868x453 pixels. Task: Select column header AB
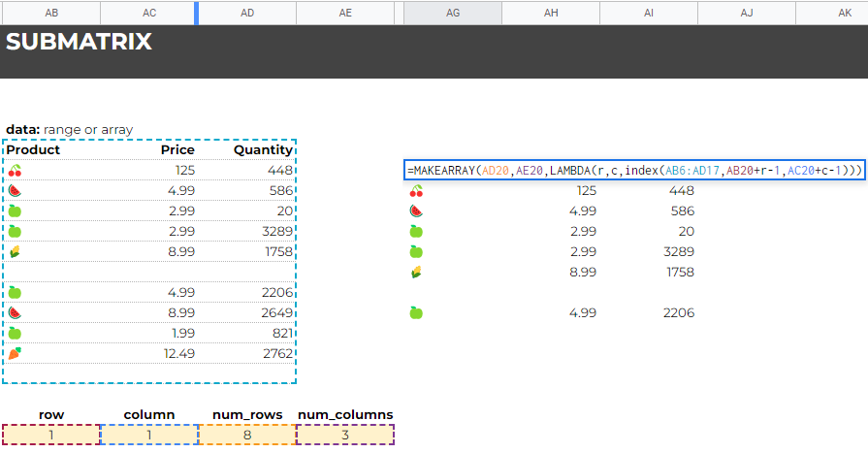coord(51,13)
